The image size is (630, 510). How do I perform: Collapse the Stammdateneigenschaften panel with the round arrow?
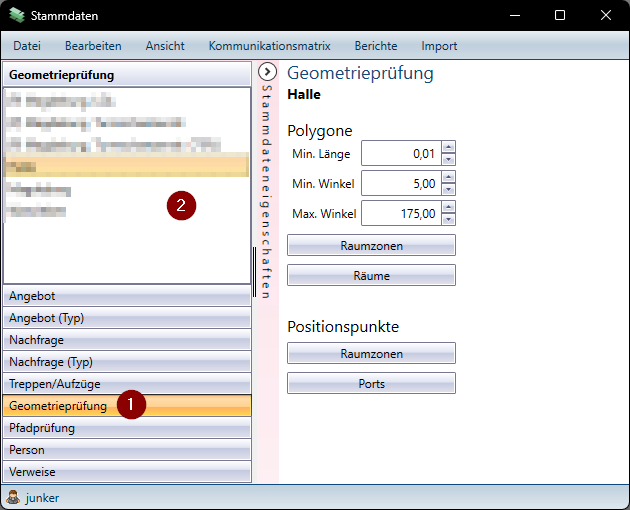(x=267, y=72)
